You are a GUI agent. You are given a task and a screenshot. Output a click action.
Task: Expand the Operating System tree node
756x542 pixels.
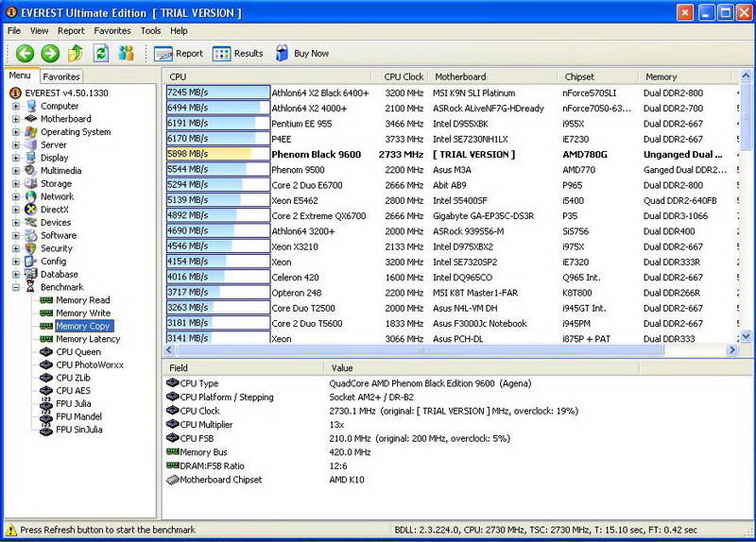[16, 132]
